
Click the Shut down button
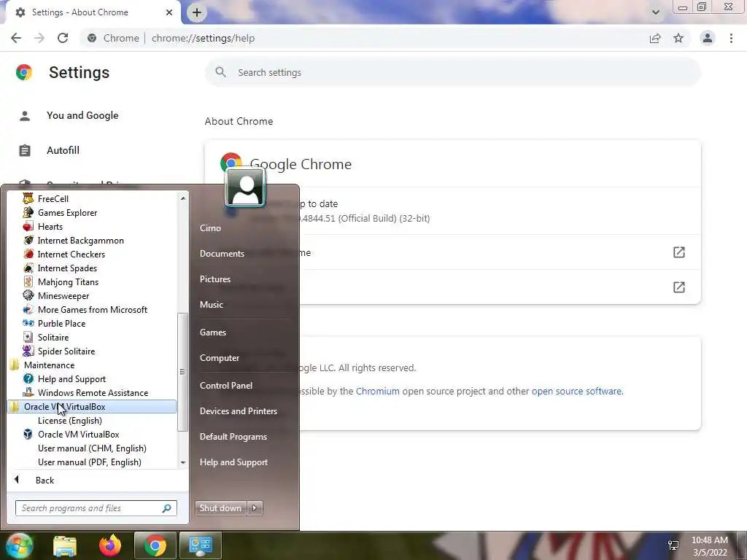pyautogui.click(x=220, y=508)
